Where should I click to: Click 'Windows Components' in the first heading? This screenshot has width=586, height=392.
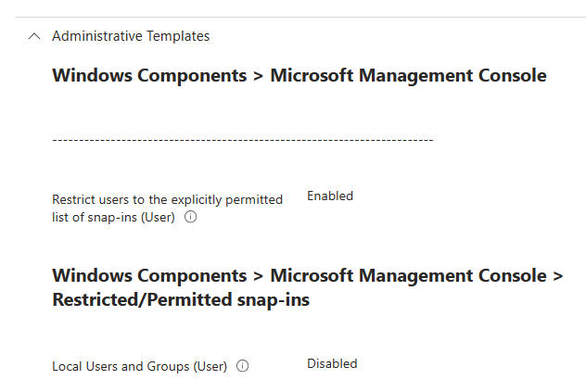pyautogui.click(x=149, y=76)
